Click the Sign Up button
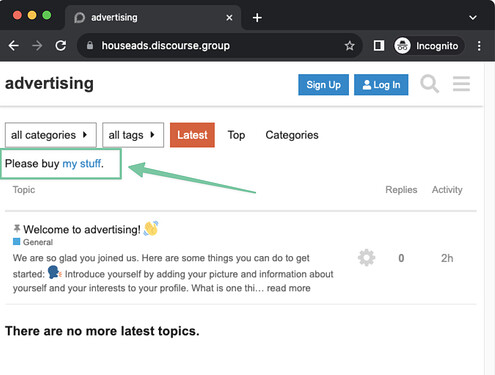 323,85
